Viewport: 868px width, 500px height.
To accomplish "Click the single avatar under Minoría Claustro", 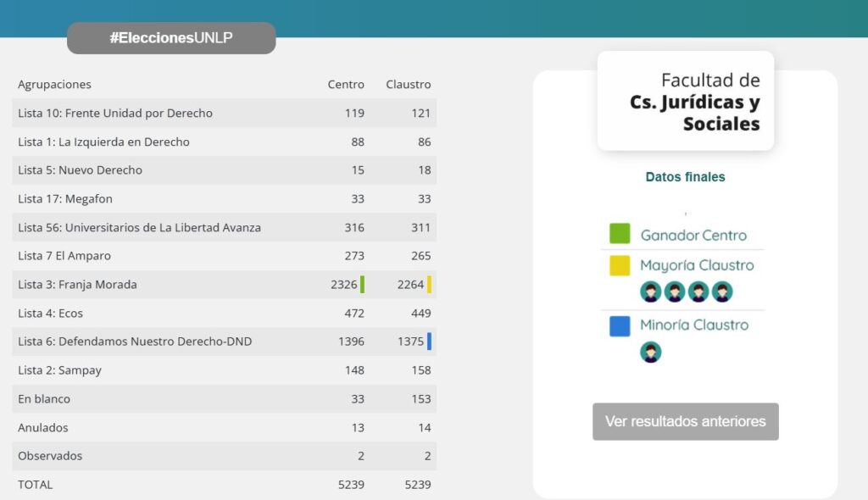I will (x=650, y=353).
